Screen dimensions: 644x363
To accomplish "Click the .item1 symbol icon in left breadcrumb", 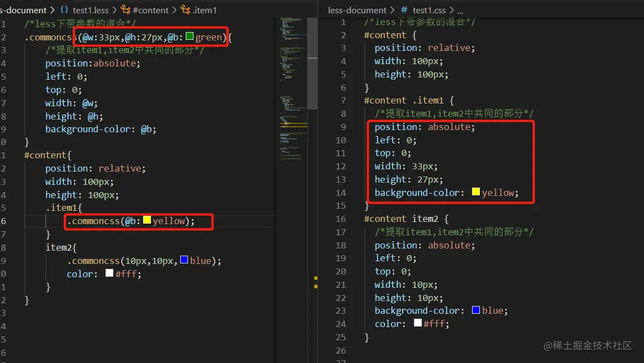I will point(186,9).
